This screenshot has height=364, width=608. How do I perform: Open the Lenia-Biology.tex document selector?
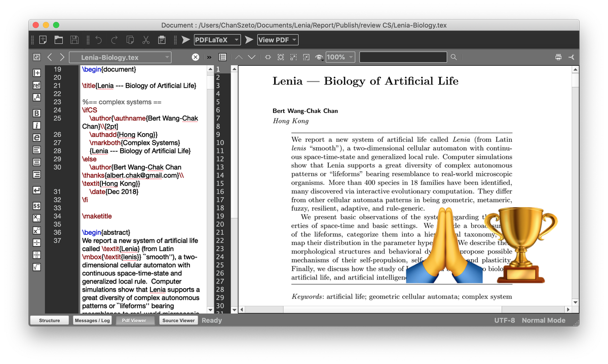(x=120, y=57)
